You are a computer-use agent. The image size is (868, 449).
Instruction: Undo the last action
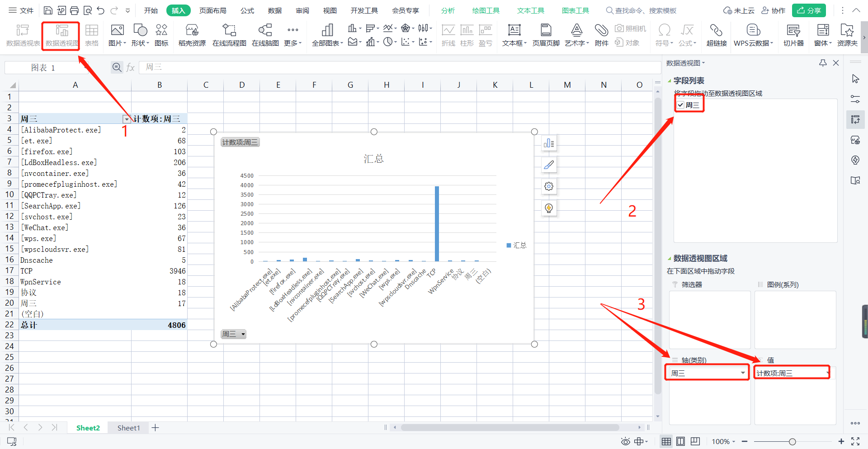(x=100, y=10)
